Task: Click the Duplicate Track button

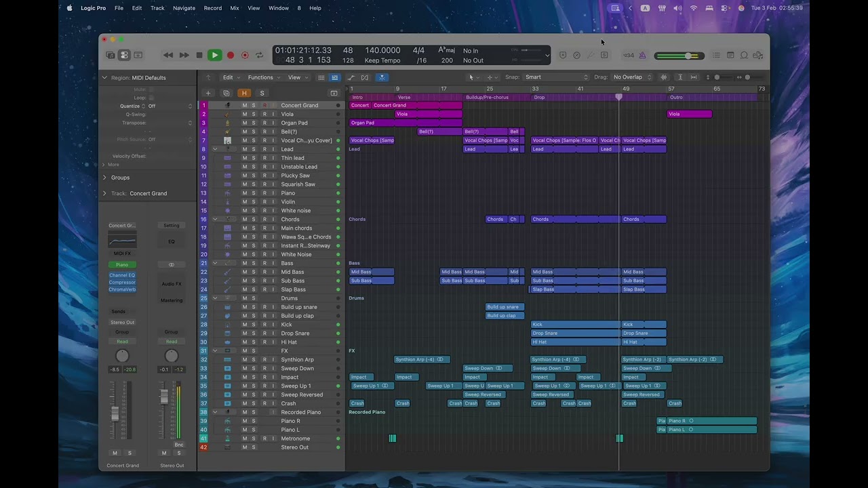Action: tap(226, 93)
